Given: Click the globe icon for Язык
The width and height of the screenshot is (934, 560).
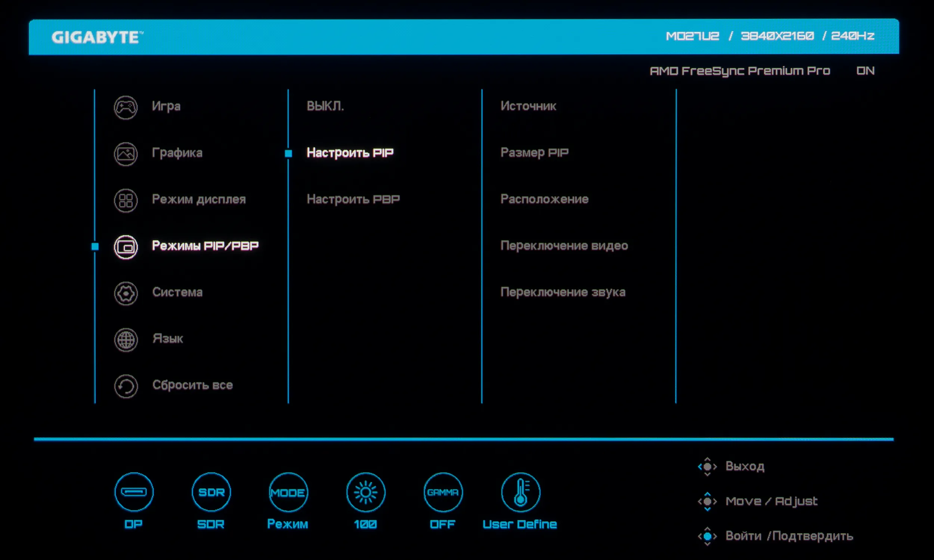Looking at the screenshot, I should (126, 340).
